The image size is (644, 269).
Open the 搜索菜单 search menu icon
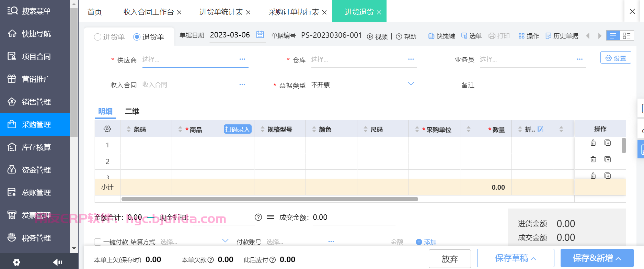click(12, 11)
